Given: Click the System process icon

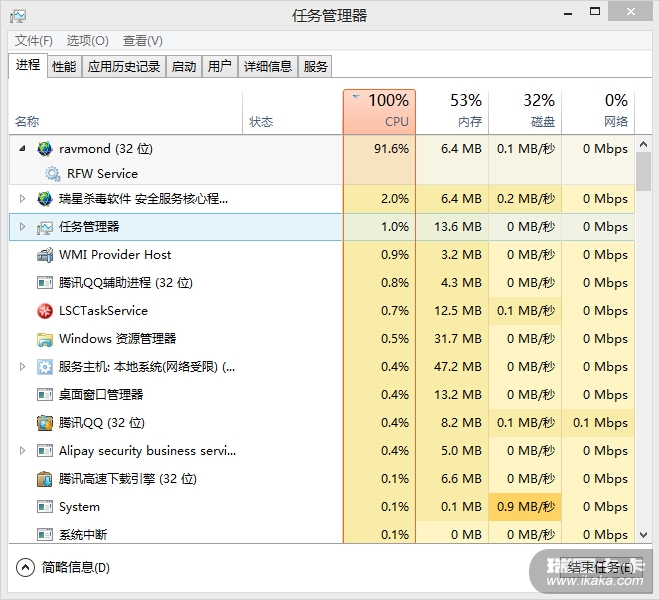Looking at the screenshot, I should 45,507.
